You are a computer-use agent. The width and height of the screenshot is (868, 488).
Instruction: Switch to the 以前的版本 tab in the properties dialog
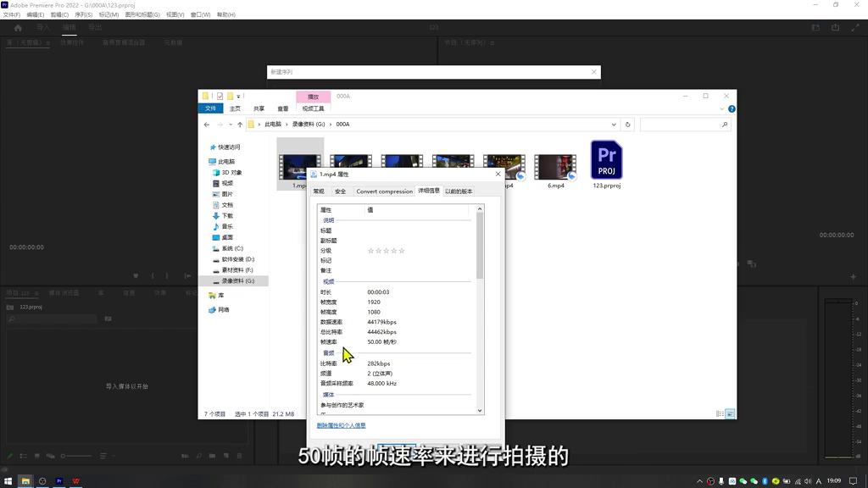point(459,191)
